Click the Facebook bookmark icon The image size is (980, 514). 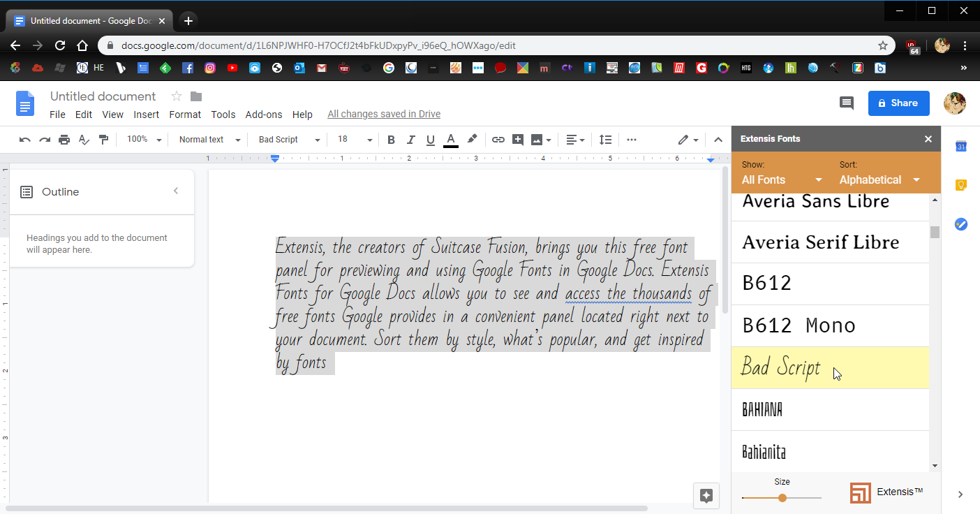[188, 68]
